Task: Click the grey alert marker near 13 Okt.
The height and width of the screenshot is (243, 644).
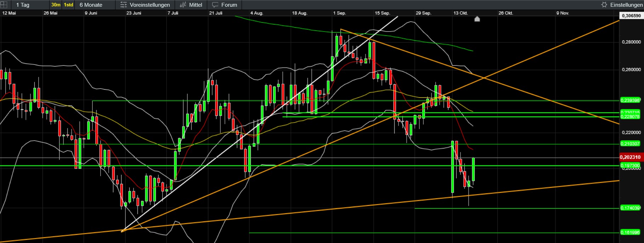Action: [477, 19]
